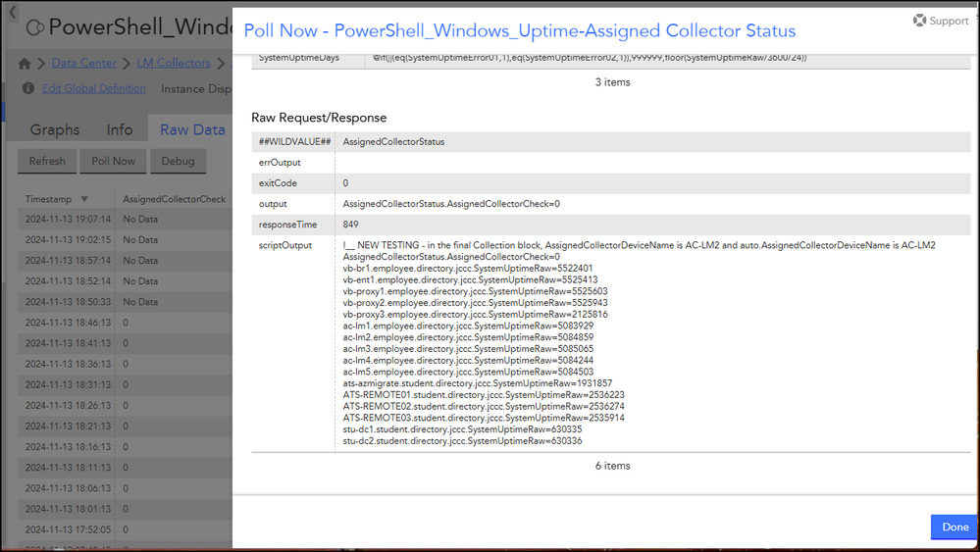Select row timestamp 2024-11-13 18:16:13

pos(68,447)
